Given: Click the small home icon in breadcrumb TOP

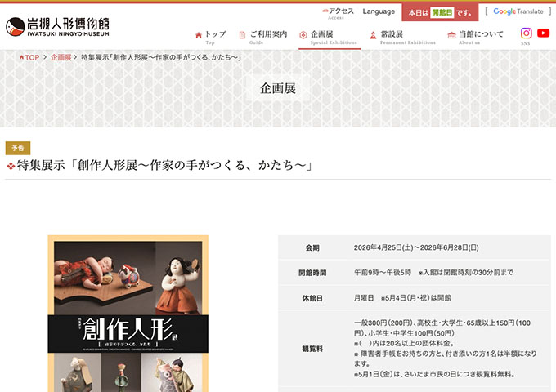Looking at the screenshot, I should click(21, 57).
